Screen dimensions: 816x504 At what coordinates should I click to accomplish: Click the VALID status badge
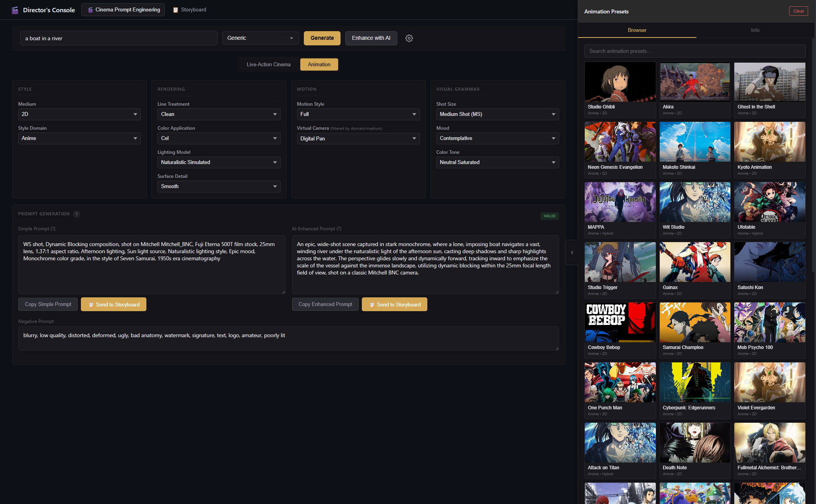tap(549, 216)
